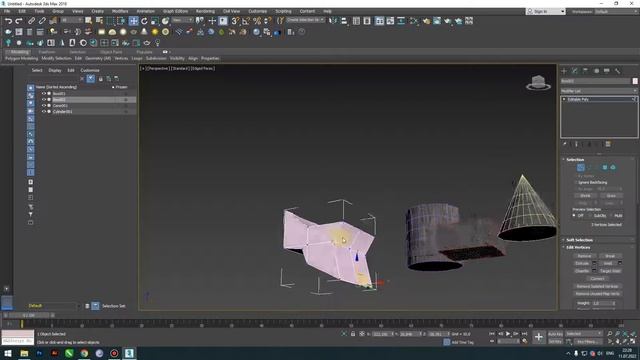Click the Play Animation button
The image size is (640, 360).
pyautogui.click(x=508, y=334)
